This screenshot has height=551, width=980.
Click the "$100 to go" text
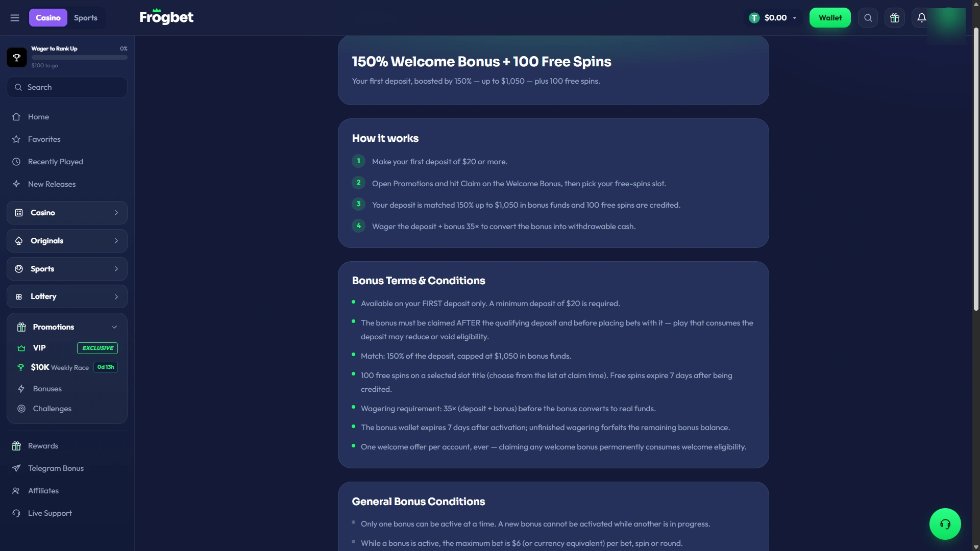tap(44, 66)
